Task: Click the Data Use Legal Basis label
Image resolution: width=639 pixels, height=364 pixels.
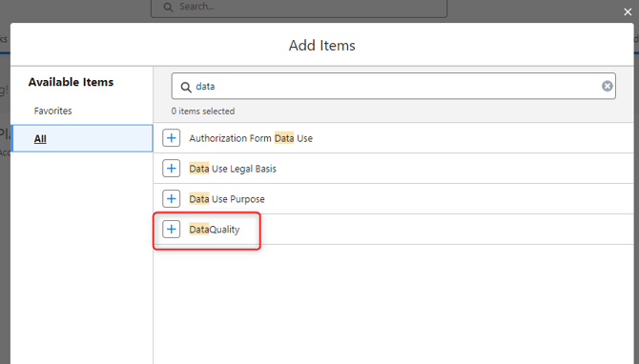Action: click(x=233, y=169)
